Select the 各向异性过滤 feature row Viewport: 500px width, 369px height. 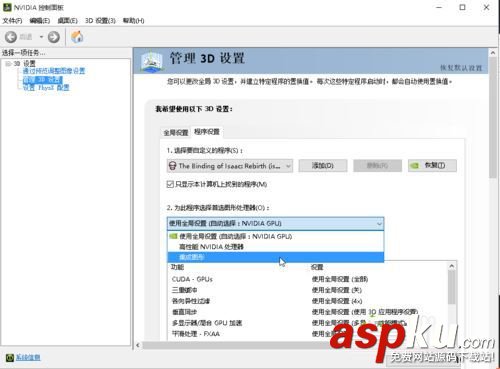point(308,301)
